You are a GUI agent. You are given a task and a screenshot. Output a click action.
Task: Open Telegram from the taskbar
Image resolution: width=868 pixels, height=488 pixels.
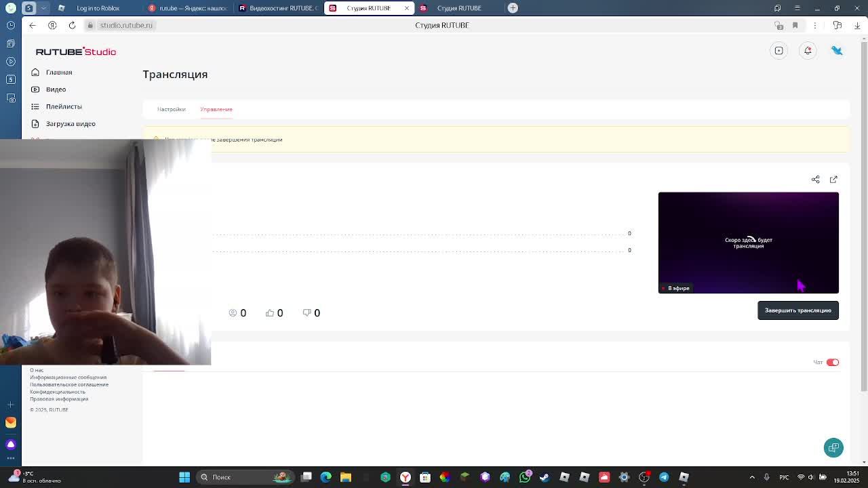pyautogui.click(x=664, y=477)
